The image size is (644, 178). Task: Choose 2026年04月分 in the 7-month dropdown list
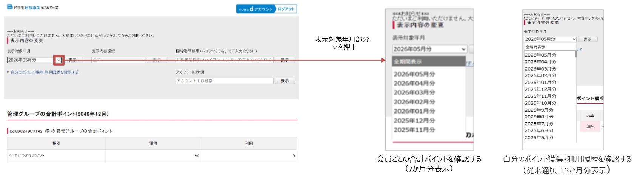(414, 83)
